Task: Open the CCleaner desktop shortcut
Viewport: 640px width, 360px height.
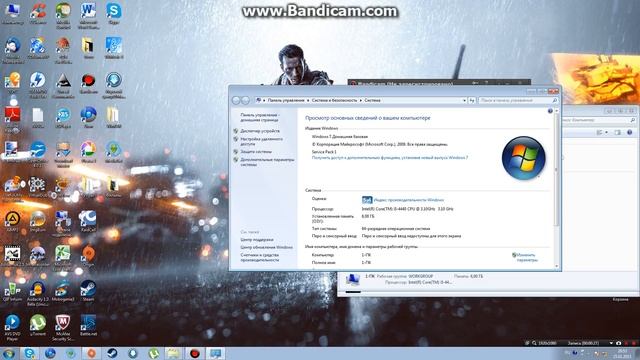Action: tap(38, 13)
